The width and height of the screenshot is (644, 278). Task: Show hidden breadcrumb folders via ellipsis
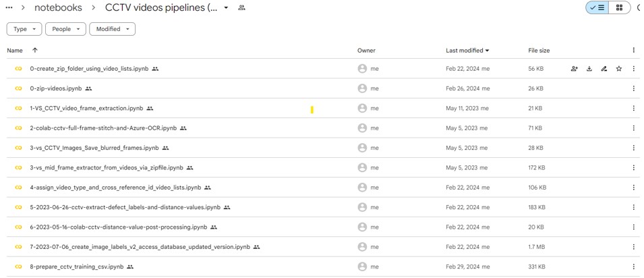[x=9, y=7]
